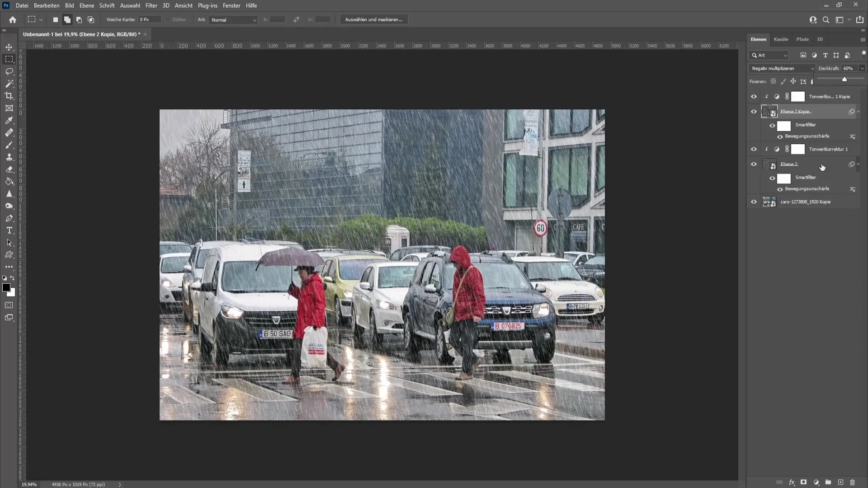
Task: Hide the Ebene 2 layer
Action: point(754,164)
